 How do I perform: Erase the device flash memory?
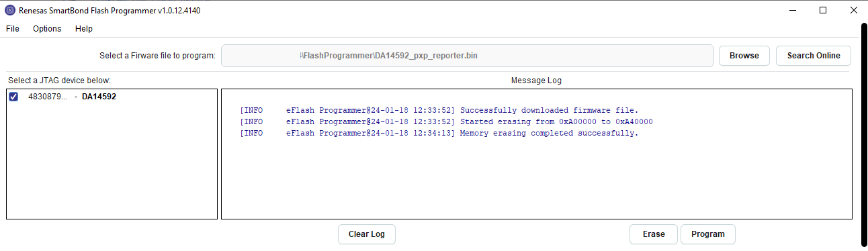click(654, 234)
